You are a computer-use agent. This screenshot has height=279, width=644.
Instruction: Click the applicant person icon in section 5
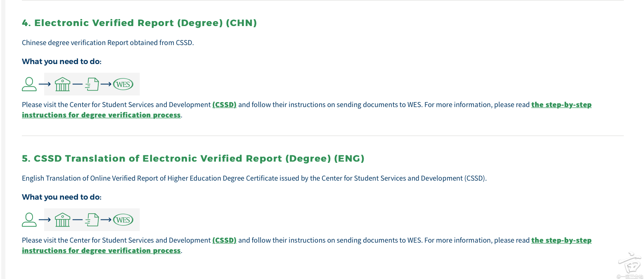point(29,220)
